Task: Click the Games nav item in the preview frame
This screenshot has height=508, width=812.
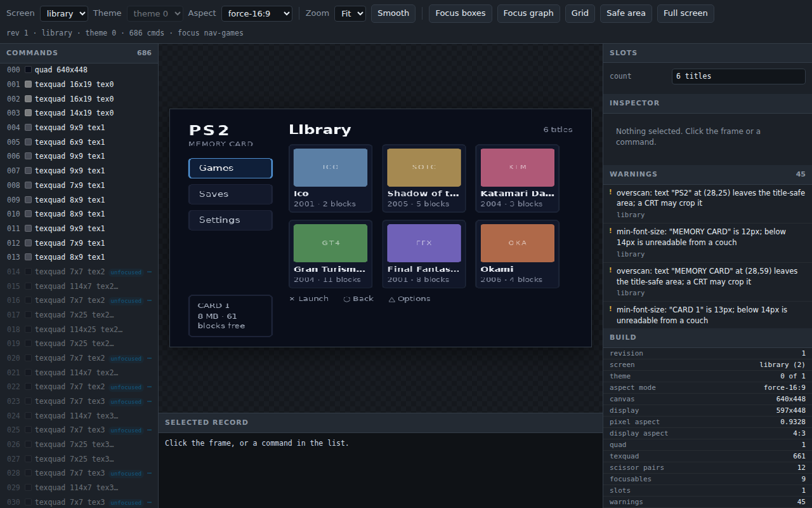Action: [x=230, y=168]
